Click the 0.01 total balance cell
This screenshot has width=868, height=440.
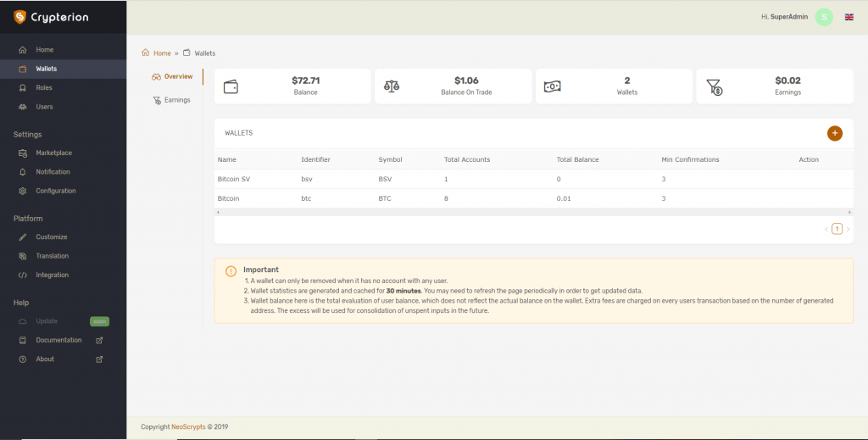click(x=564, y=198)
